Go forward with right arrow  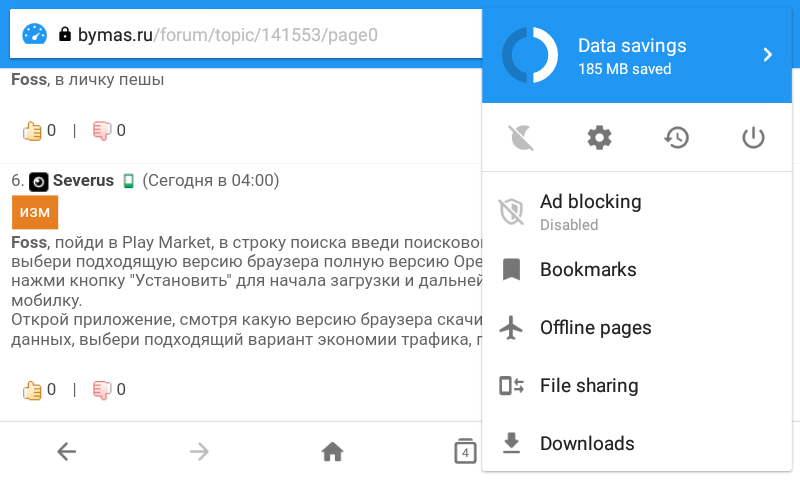pos(200,452)
